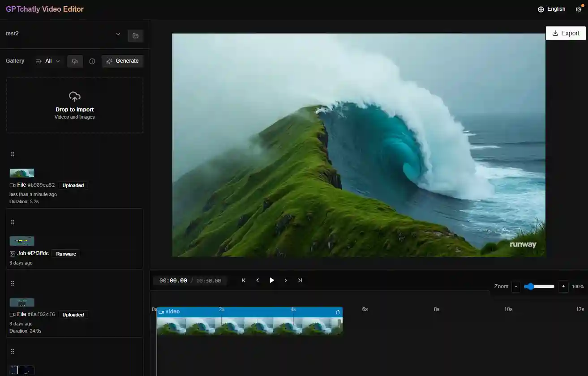Delete the video clip using the trash icon
This screenshot has width=588, height=376.
pos(338,312)
